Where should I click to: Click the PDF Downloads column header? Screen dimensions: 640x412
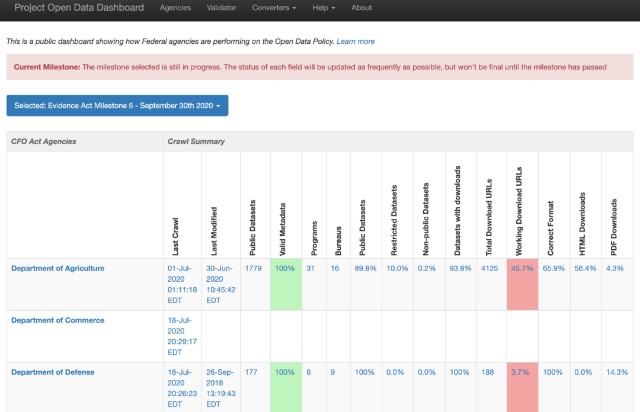pyautogui.click(x=613, y=227)
